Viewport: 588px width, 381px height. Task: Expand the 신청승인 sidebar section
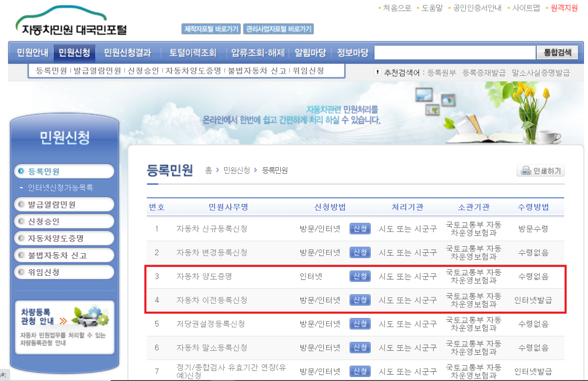[x=64, y=221]
